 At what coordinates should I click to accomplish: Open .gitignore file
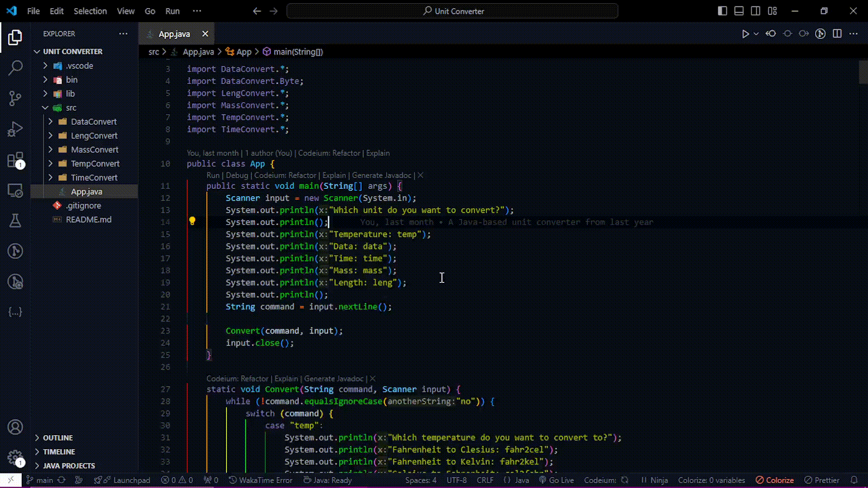pyautogui.click(x=84, y=206)
